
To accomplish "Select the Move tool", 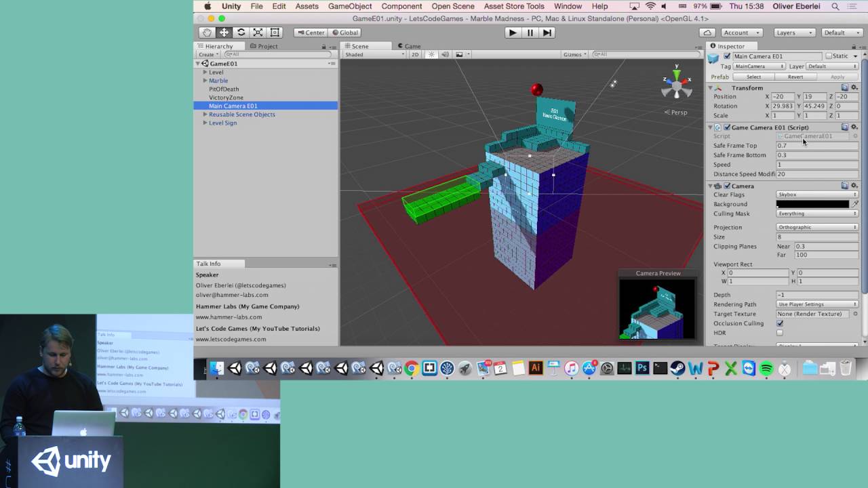I will point(224,33).
